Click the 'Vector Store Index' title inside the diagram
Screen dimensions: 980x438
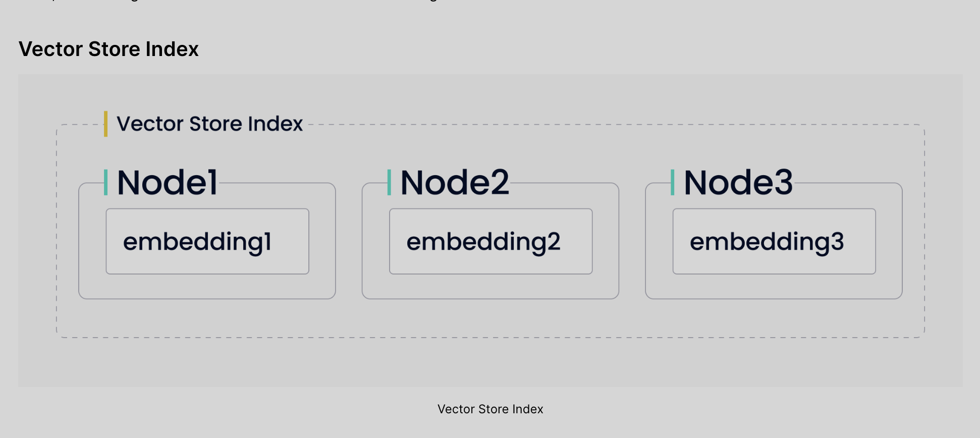[209, 124]
